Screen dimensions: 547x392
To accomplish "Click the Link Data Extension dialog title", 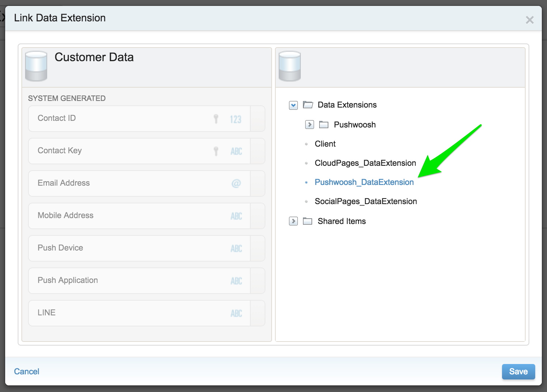I will pos(60,18).
